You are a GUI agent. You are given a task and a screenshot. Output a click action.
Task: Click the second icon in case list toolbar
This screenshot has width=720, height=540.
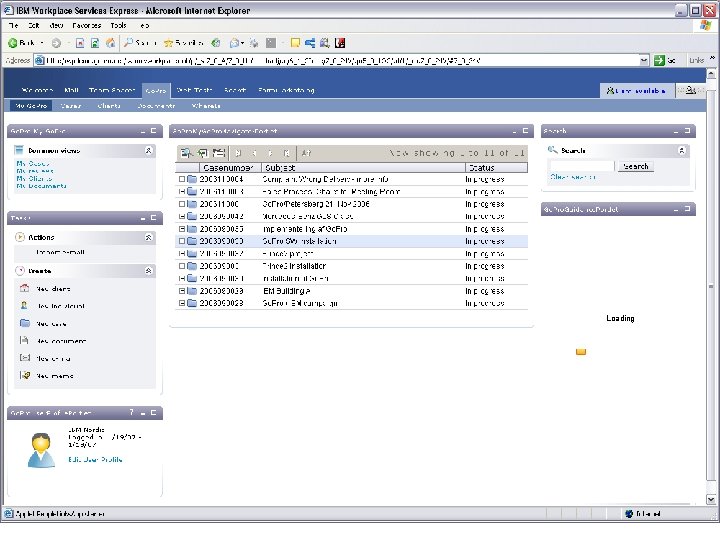[x=202, y=153]
